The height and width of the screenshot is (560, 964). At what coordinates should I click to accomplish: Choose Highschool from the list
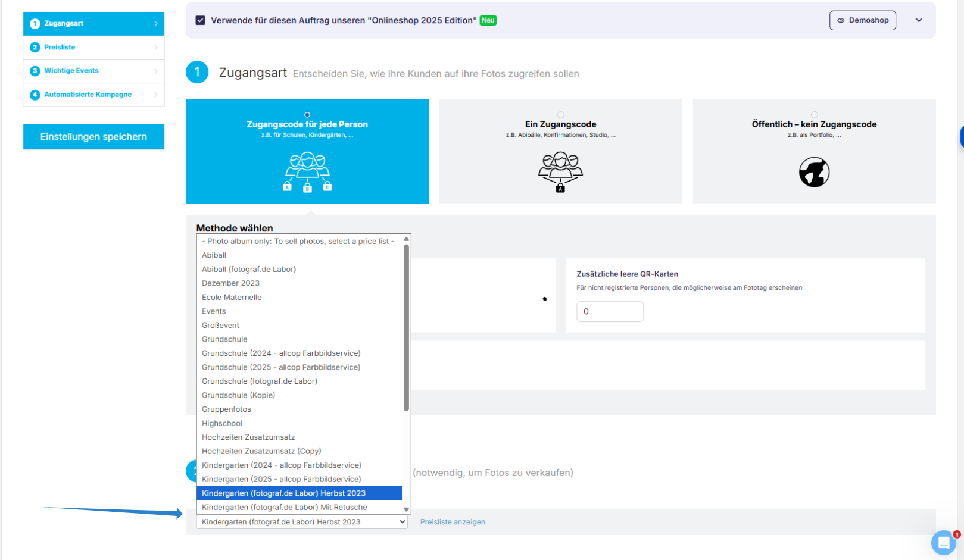click(x=300, y=423)
